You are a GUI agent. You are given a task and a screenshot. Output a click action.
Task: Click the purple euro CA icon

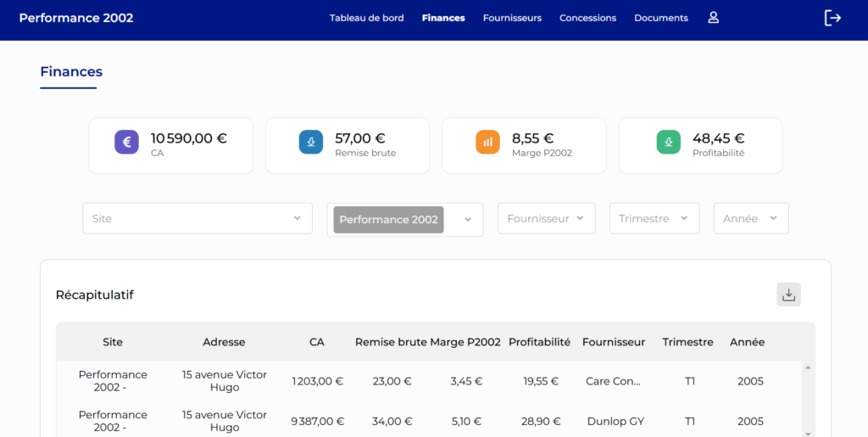click(127, 143)
